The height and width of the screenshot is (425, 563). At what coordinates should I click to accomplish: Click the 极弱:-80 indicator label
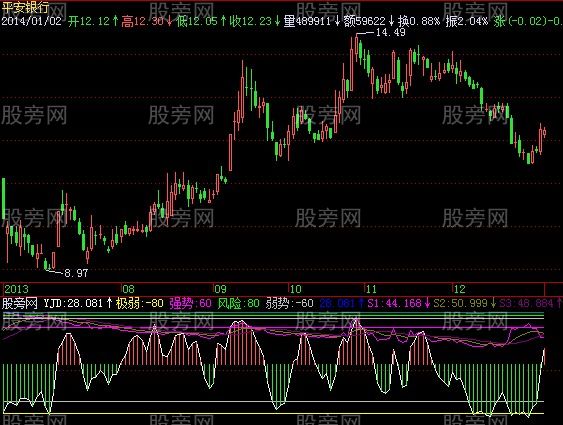pos(139,303)
